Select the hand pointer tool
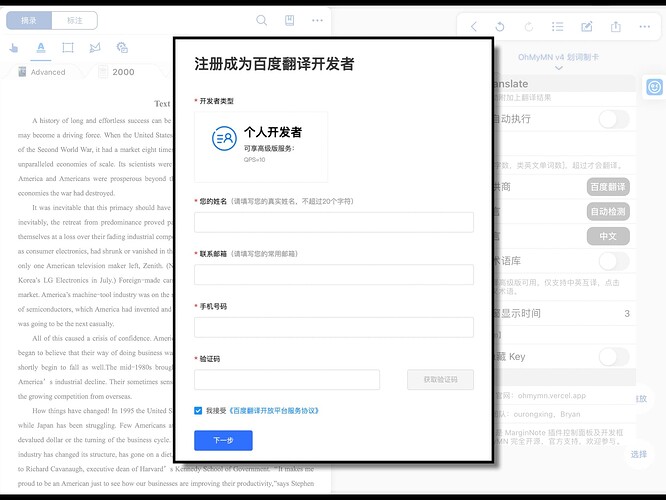Screen dimensions: 666x500 point(14,48)
